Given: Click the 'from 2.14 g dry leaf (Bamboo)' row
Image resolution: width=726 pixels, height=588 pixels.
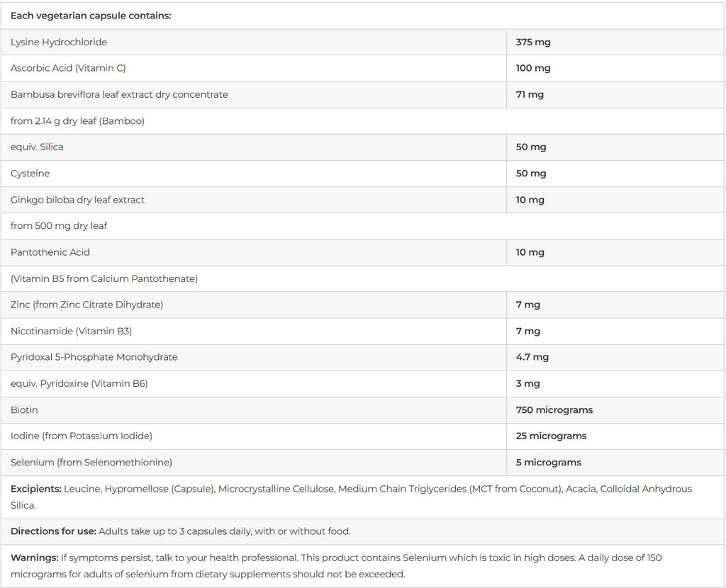Looking at the screenshot, I should tap(77, 120).
